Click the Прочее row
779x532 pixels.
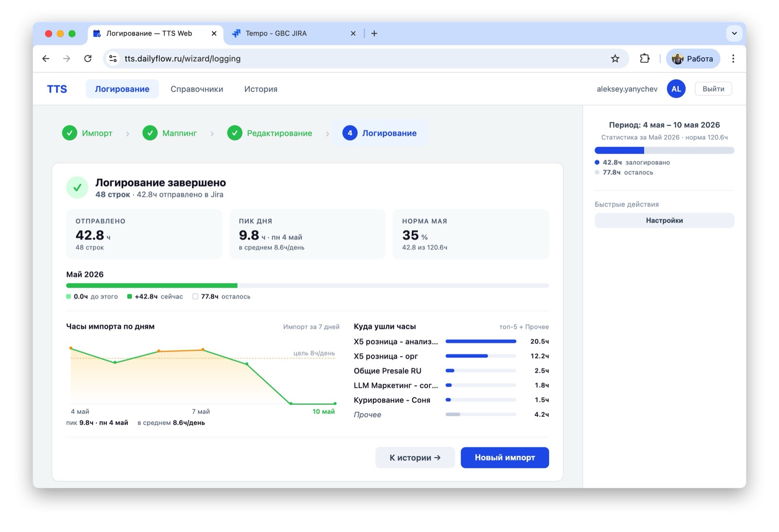point(451,415)
